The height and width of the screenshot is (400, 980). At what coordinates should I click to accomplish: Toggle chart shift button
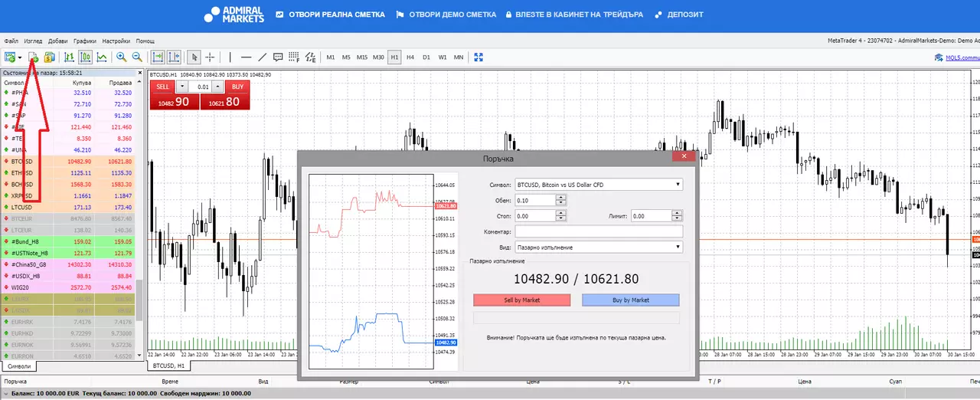coord(174,57)
